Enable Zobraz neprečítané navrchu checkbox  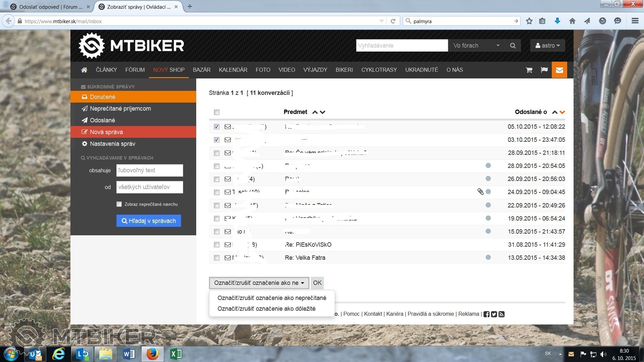(119, 204)
